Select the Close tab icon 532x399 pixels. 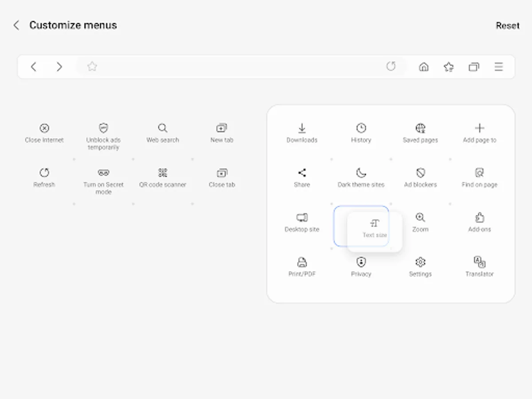[x=222, y=172]
